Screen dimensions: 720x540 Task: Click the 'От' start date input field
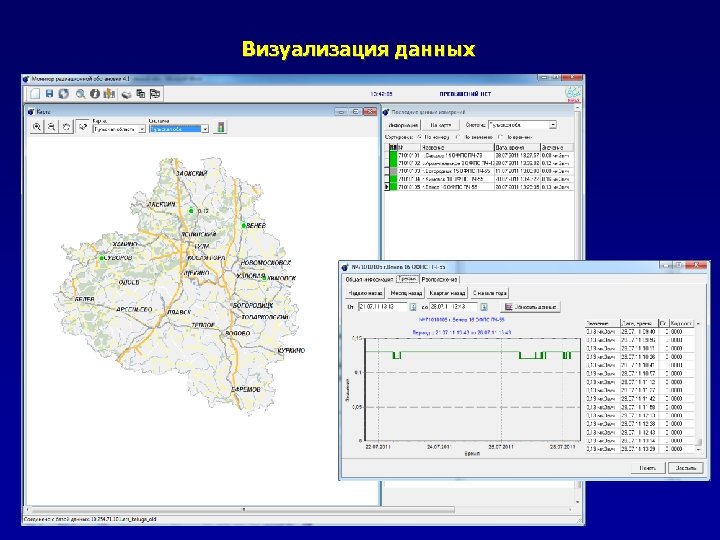click(382, 307)
